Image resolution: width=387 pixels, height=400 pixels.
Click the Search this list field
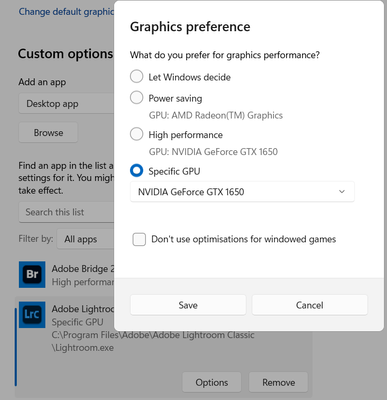[66, 212]
